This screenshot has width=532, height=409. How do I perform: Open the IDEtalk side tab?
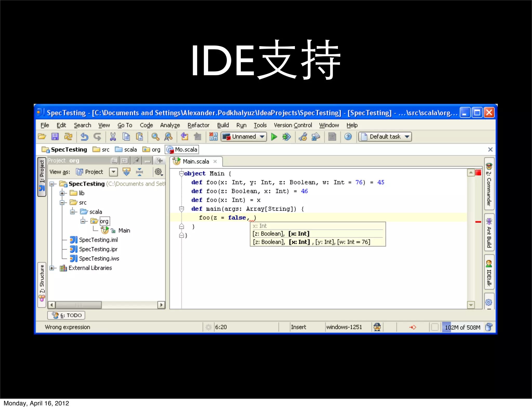489,272
